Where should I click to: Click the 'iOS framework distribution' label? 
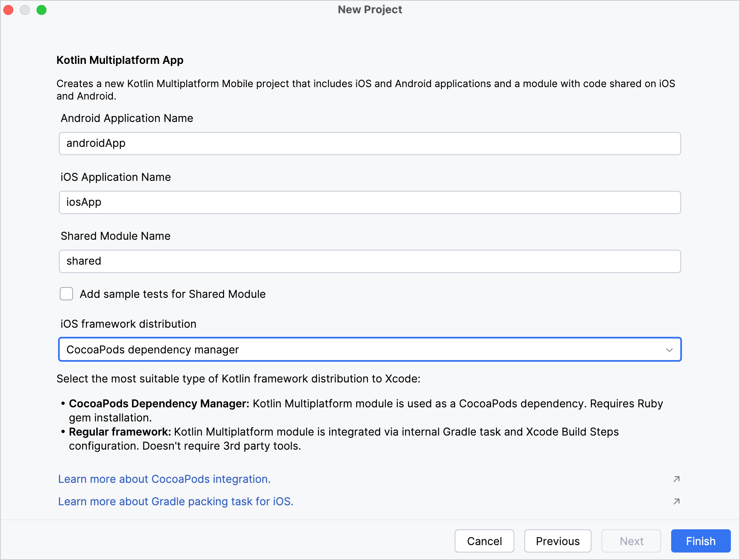point(128,324)
